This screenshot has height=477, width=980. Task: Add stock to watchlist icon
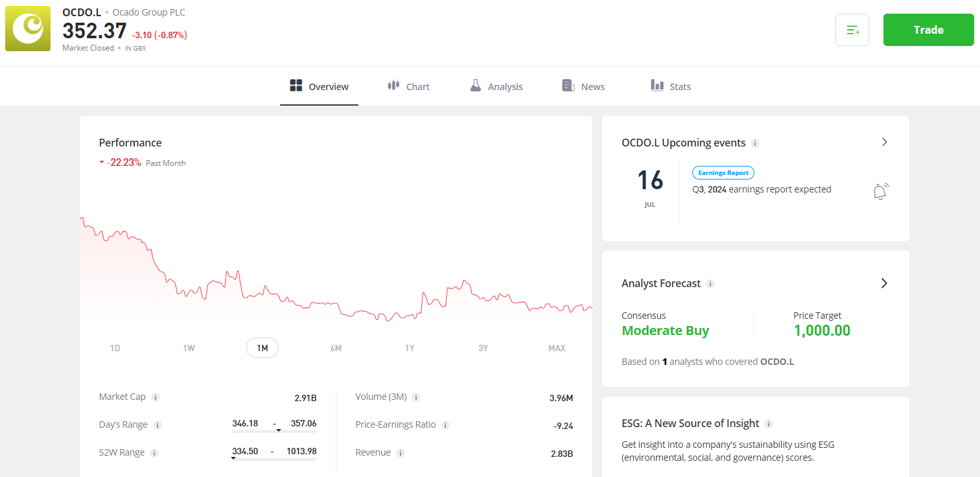click(x=852, y=30)
